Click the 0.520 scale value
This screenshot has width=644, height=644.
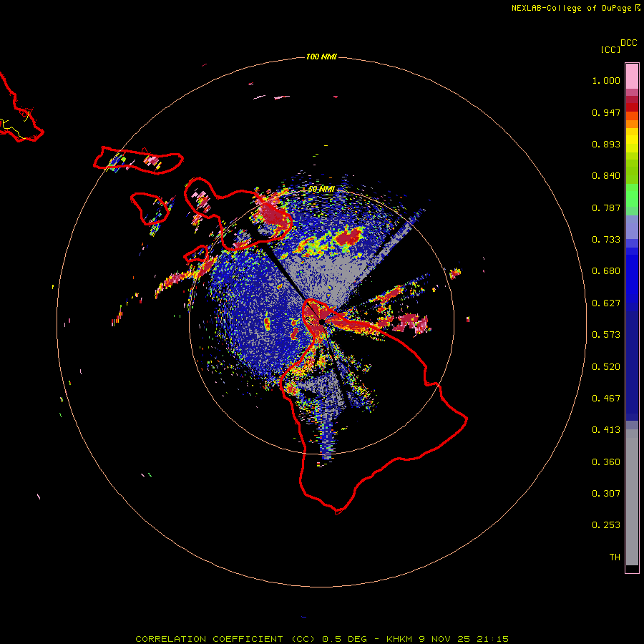(x=606, y=367)
